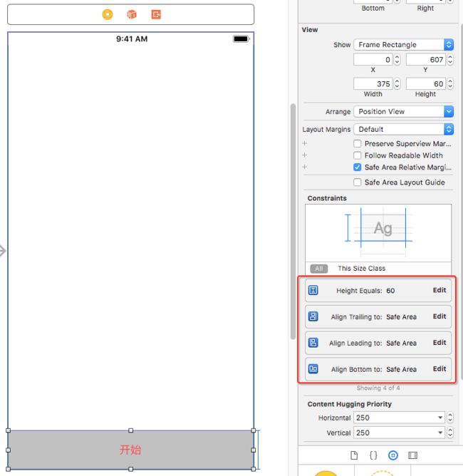
Task: Uncheck Safe Area Relative Margins
Action: (x=358, y=167)
